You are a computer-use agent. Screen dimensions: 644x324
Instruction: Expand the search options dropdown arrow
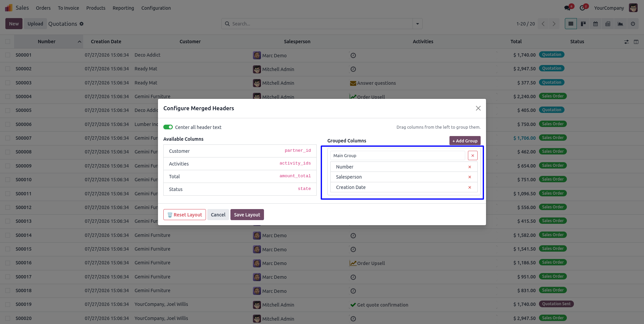point(417,24)
